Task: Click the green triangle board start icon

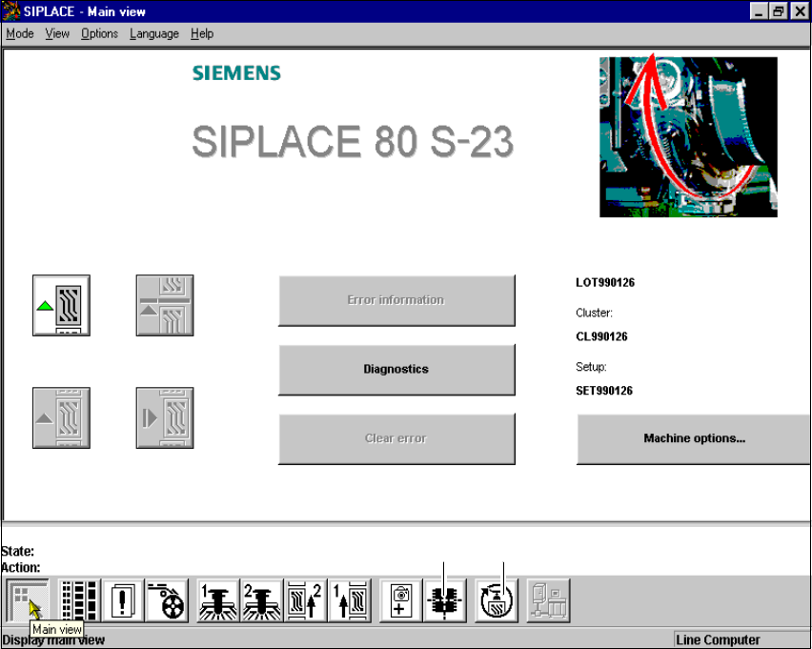Action: (61, 305)
